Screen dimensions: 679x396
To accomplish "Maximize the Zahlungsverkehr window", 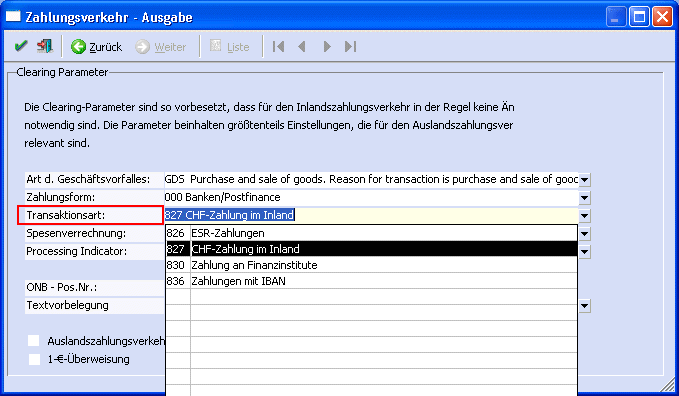I will coord(639,17).
